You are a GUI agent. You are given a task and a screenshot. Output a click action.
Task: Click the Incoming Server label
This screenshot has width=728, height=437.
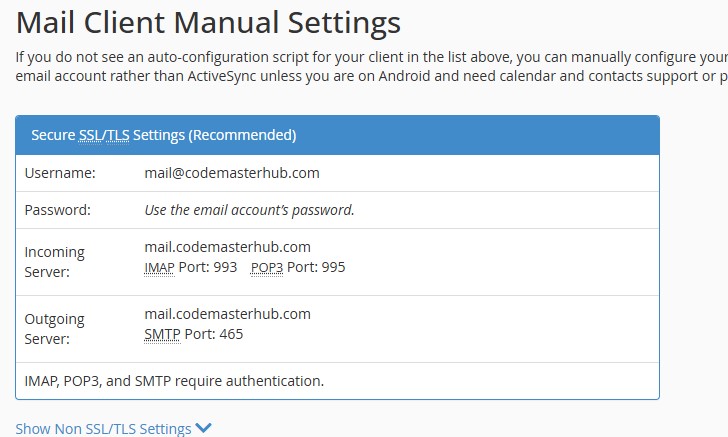pyautogui.click(x=55, y=262)
